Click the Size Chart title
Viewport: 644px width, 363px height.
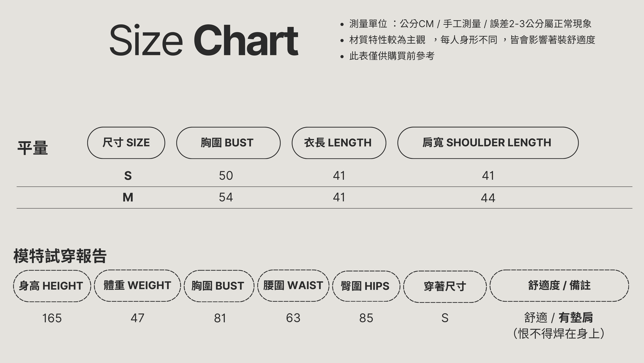(x=204, y=40)
